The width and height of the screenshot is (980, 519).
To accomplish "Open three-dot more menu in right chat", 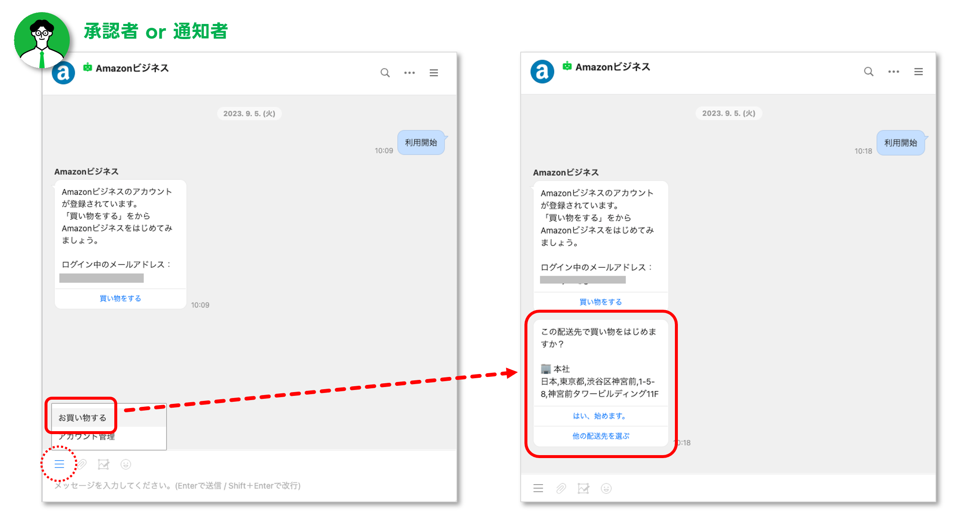I will tap(893, 72).
